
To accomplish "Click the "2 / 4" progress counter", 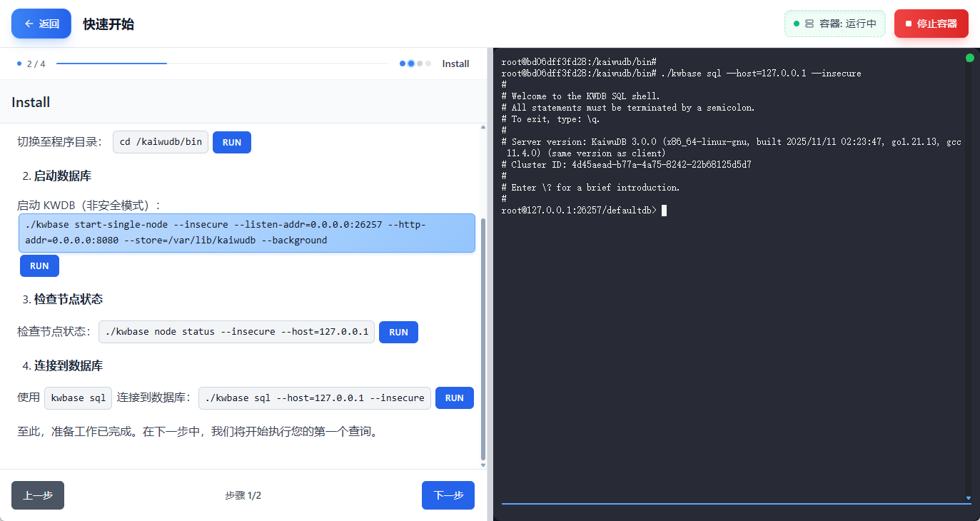I will coord(36,64).
